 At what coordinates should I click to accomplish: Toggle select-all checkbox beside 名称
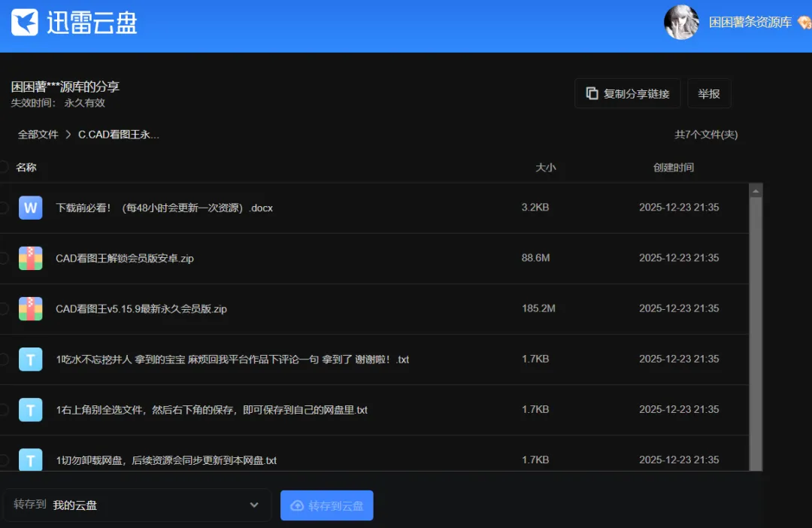(4, 167)
